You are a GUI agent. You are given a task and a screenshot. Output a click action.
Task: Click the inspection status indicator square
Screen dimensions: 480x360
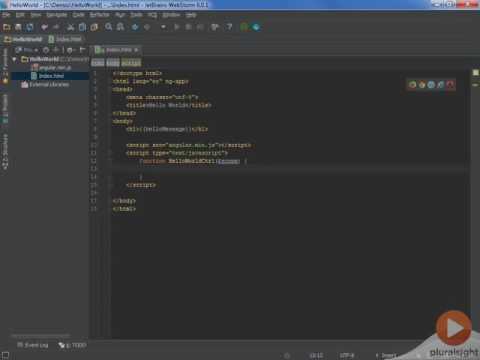(x=476, y=73)
